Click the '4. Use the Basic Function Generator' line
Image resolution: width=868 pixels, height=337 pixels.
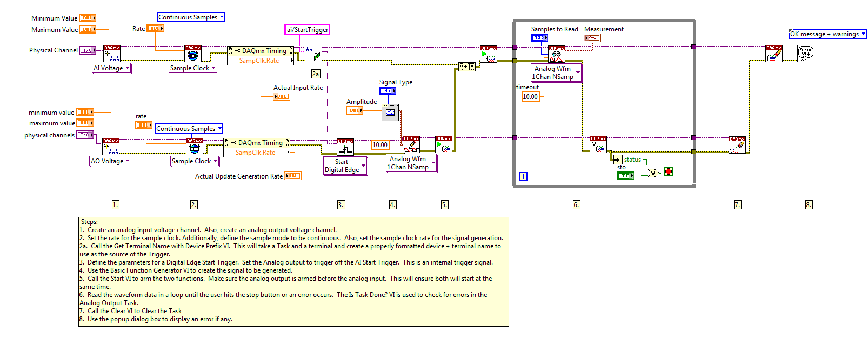click(186, 270)
